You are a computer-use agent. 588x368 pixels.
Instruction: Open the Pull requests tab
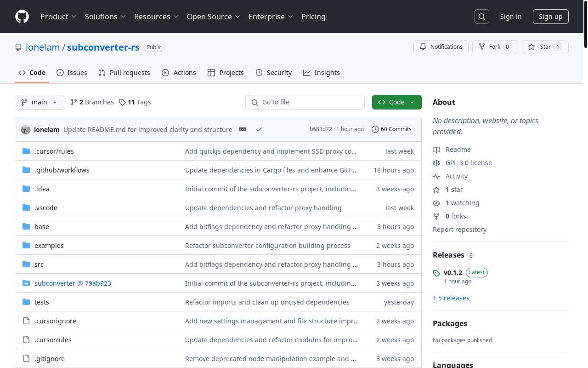tap(124, 73)
